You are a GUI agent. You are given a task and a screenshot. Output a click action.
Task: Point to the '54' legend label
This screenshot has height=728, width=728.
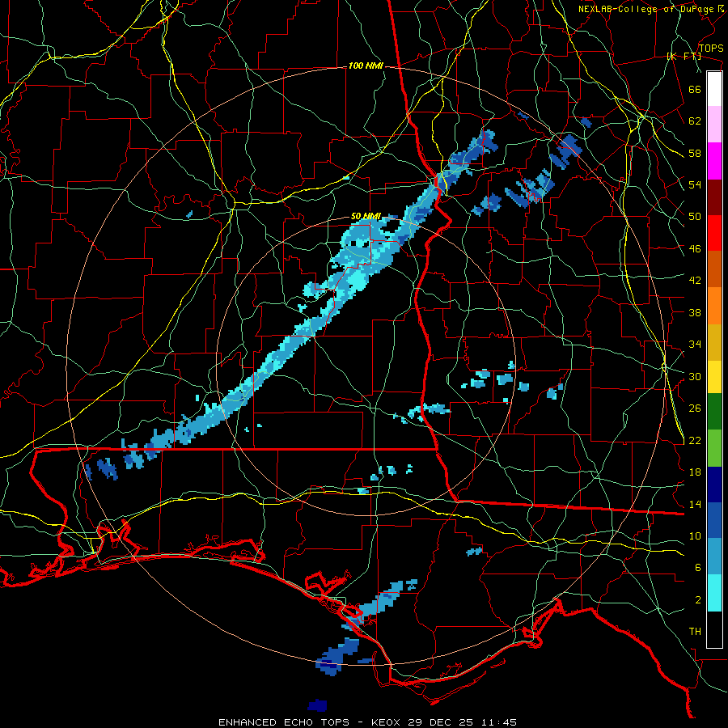[695, 184]
